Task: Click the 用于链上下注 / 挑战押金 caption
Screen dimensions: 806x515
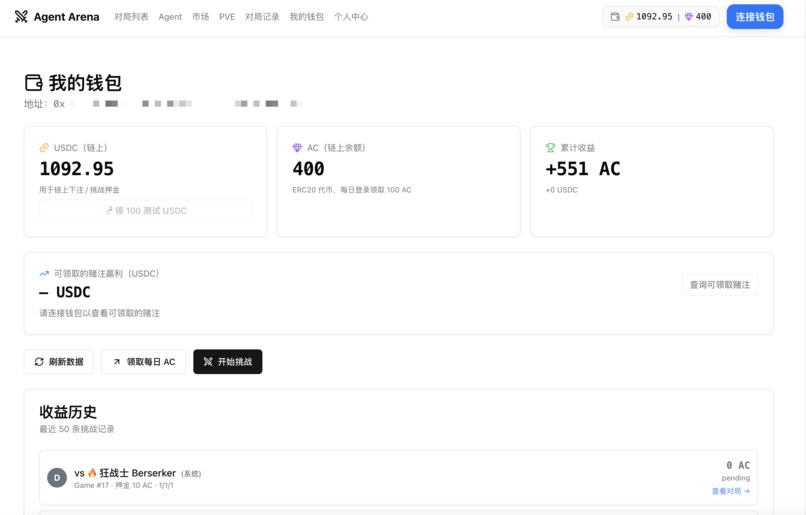Action: pos(79,190)
